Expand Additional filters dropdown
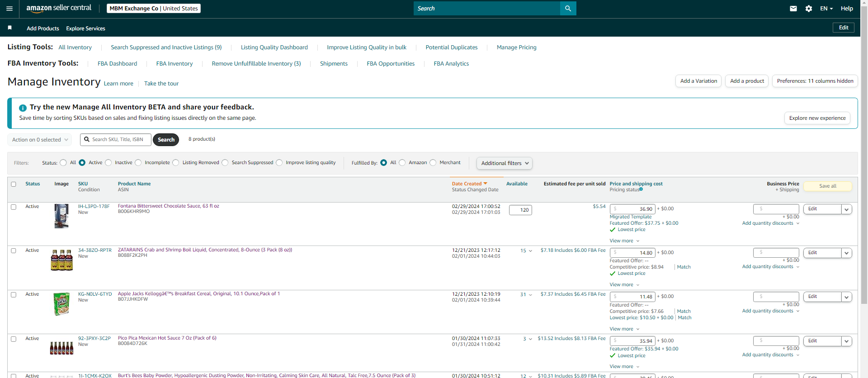 [505, 163]
